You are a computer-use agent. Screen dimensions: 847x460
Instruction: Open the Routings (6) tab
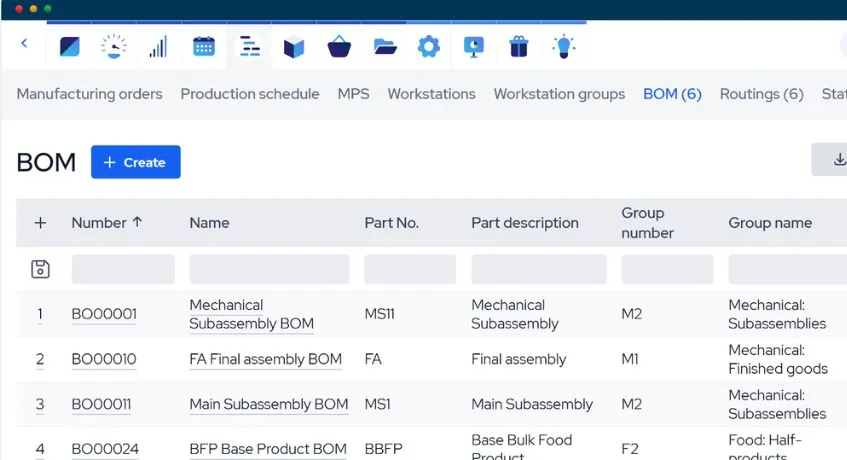(x=762, y=94)
